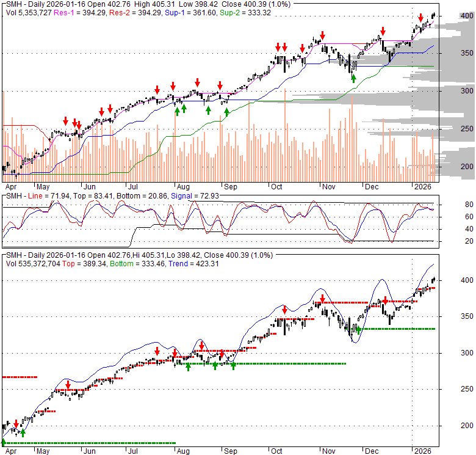Click the early November red sell arrow in top chart
The image size is (476, 455).
[322, 35]
